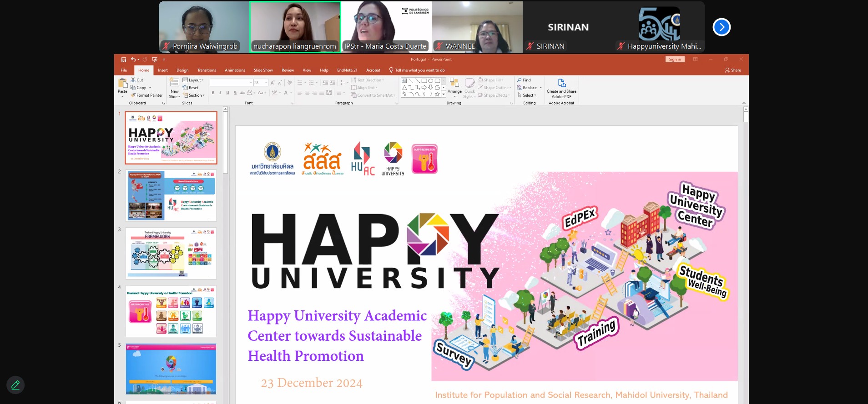
Task: Expand the Section dropdown
Action: 194,95
